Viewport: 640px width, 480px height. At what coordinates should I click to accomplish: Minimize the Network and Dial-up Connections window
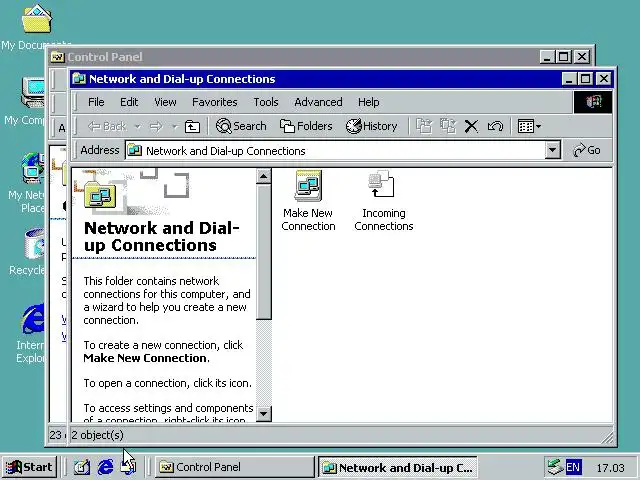tap(569, 78)
